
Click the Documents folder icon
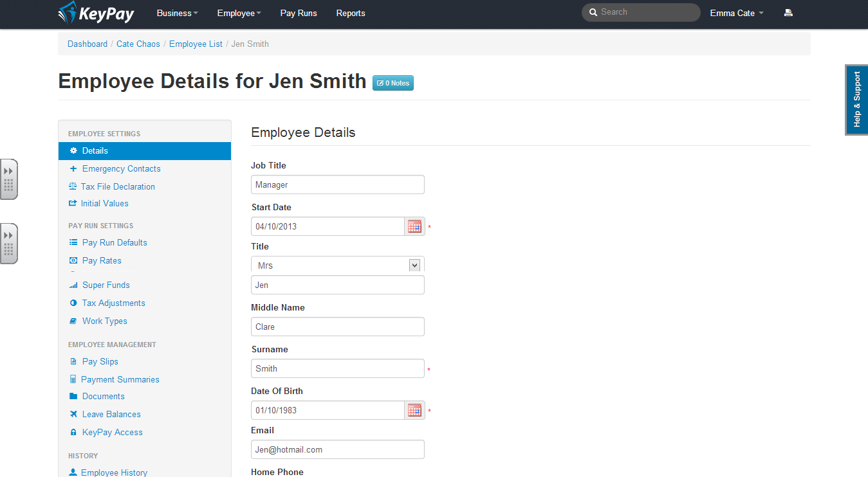[x=73, y=396]
